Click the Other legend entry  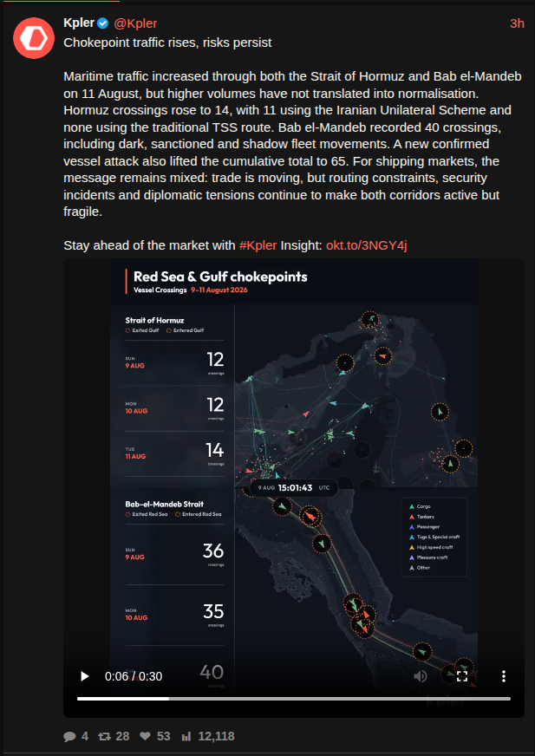419,568
